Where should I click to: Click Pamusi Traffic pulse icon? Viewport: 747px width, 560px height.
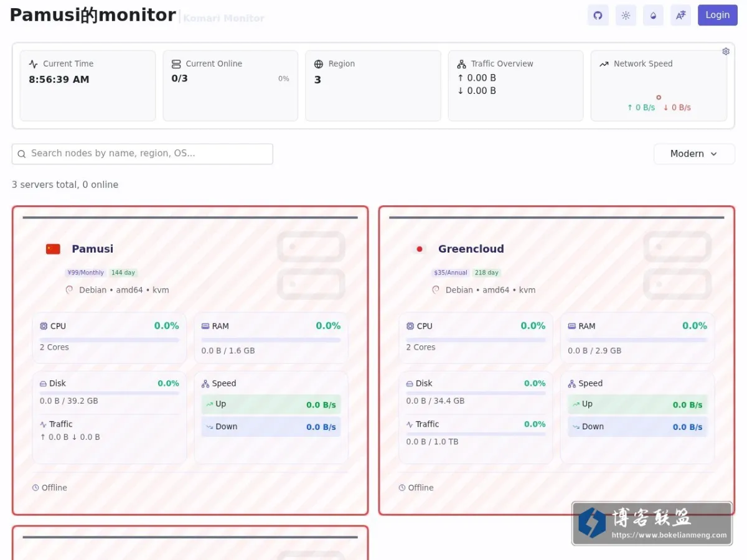44,424
